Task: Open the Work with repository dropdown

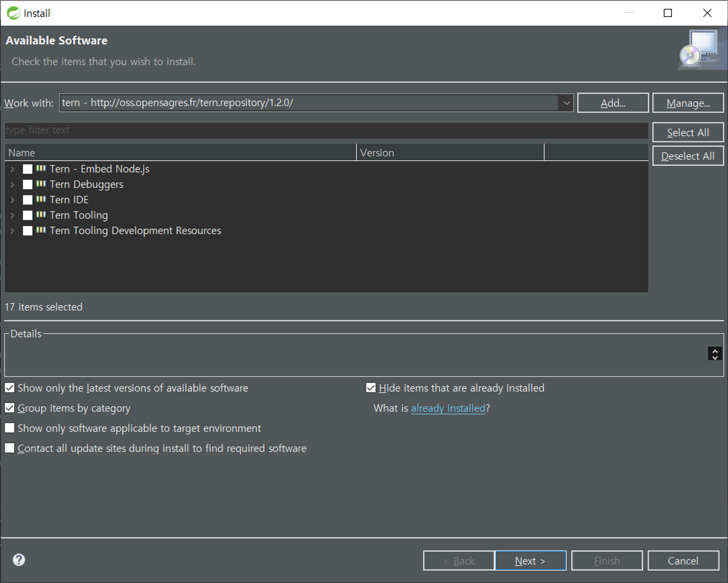Action: pos(566,103)
